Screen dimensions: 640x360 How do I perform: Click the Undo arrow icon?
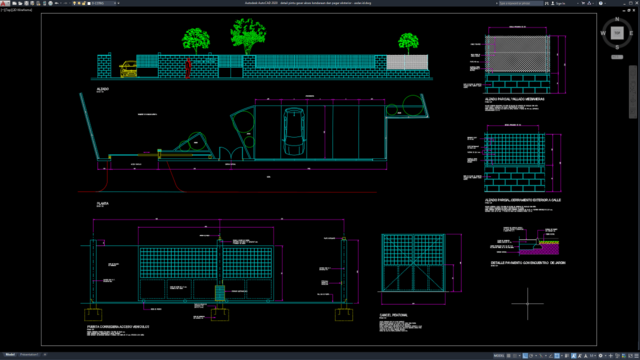[x=57, y=3]
